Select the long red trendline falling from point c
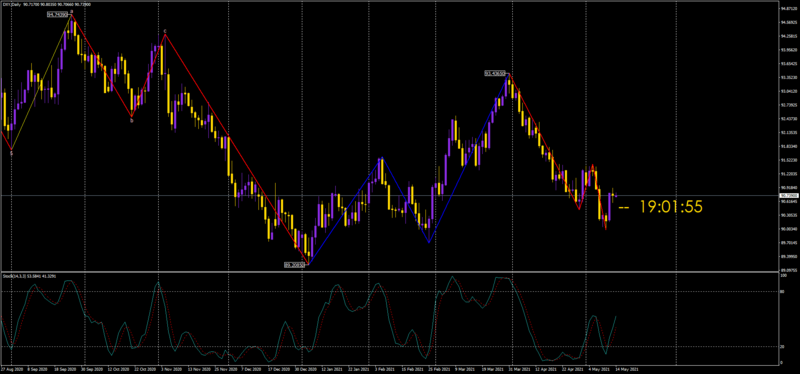Screen dimensions: 800x374 [x=237, y=149]
